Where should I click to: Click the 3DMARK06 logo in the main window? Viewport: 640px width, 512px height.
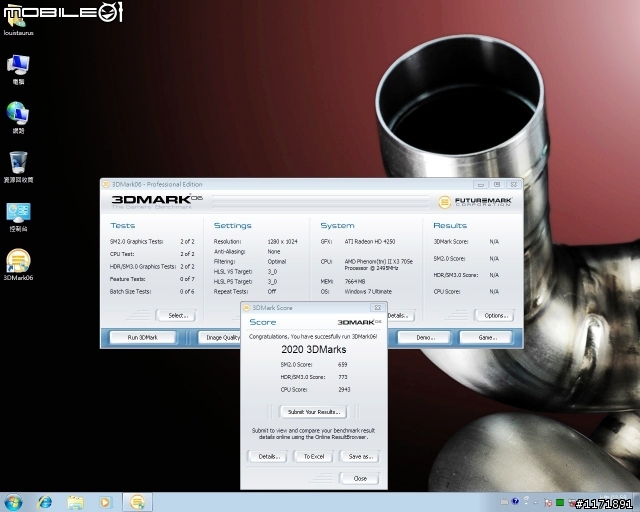[157, 200]
